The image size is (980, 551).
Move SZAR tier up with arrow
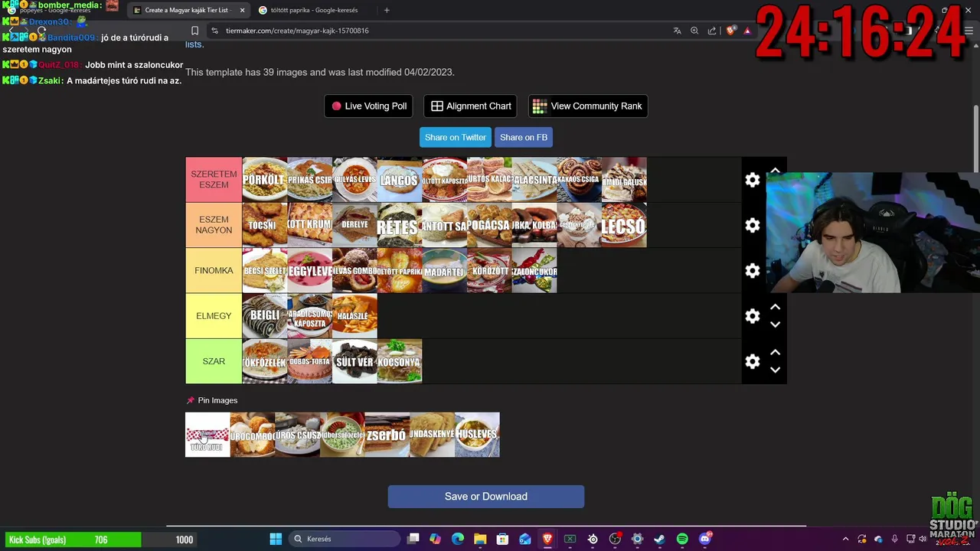coord(775,352)
